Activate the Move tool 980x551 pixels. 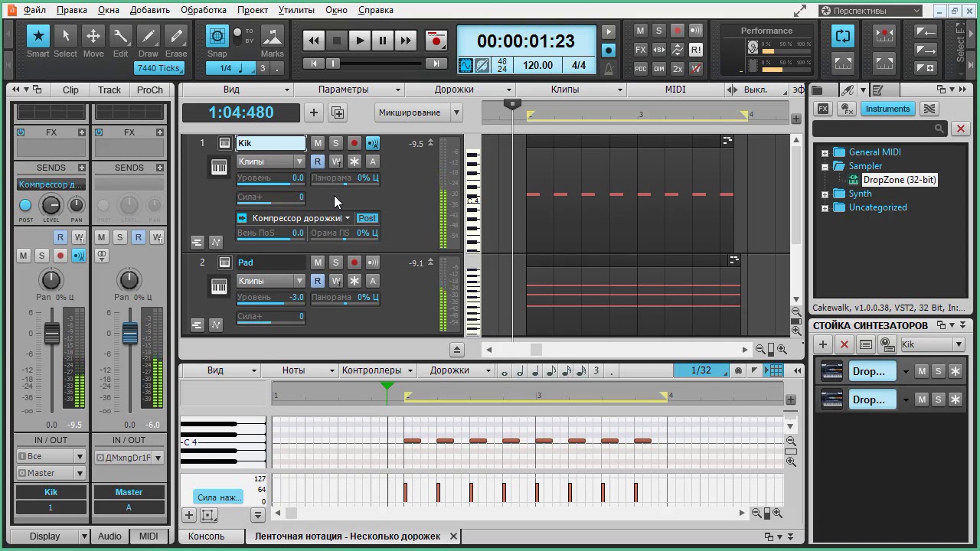pos(93,36)
